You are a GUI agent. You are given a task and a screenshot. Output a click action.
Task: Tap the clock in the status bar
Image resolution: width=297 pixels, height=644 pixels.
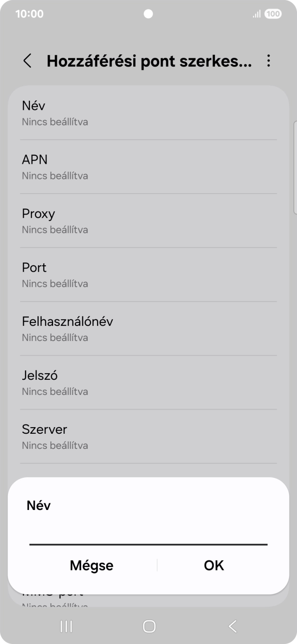pos(29,14)
